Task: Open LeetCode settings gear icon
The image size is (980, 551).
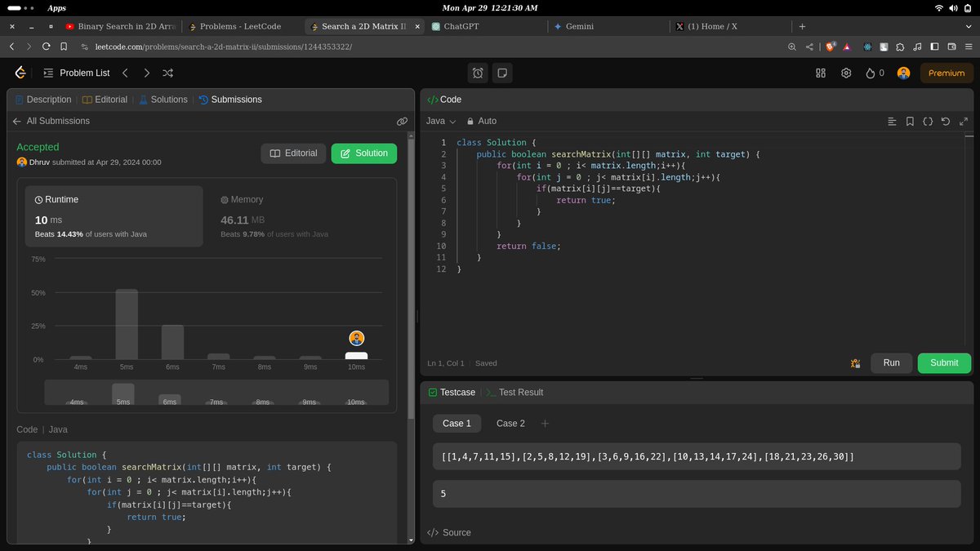Action: point(847,73)
